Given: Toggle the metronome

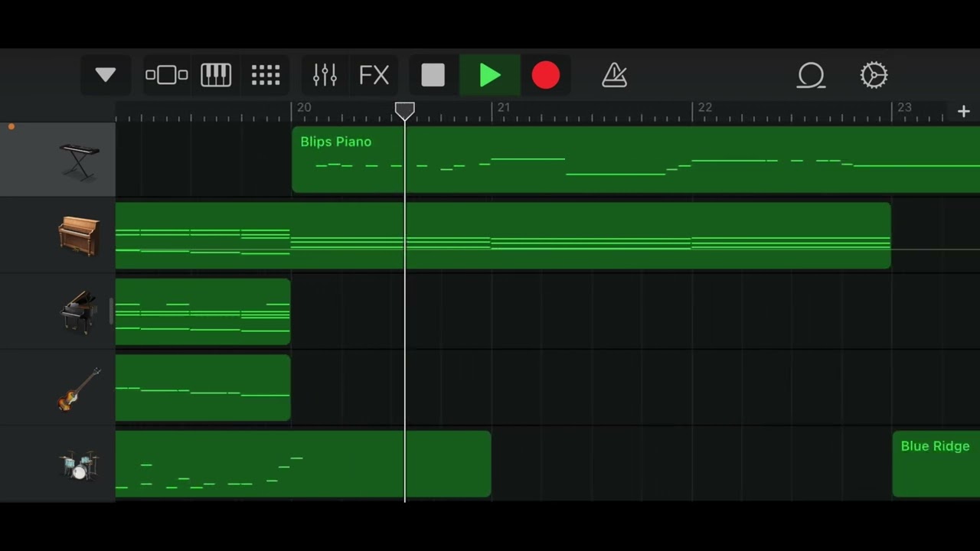Looking at the screenshot, I should (x=615, y=75).
